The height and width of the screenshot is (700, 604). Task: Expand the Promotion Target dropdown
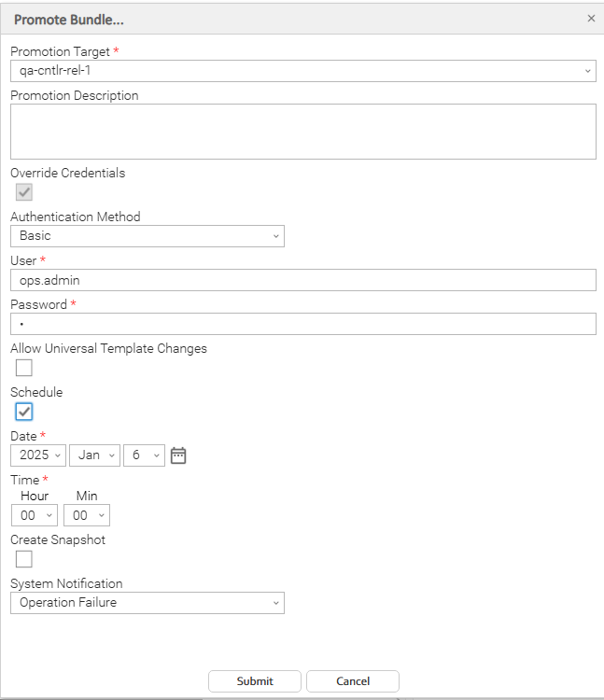[x=302, y=71]
